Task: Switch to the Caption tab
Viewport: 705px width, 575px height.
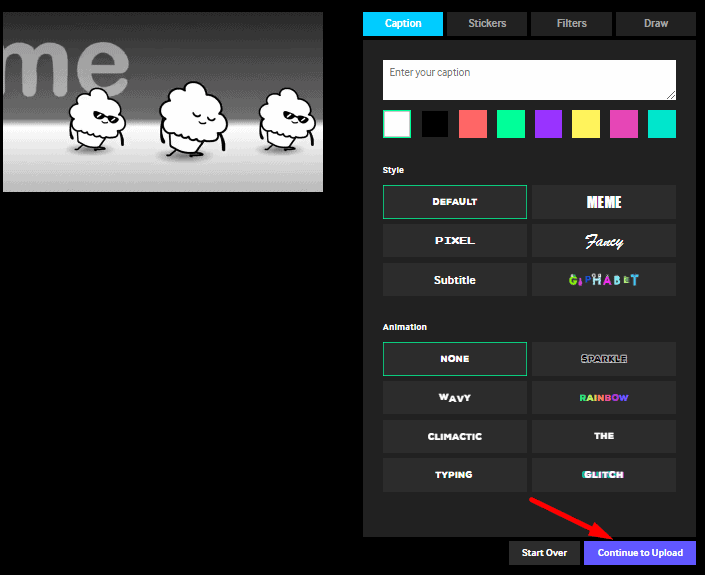Action: 403,23
